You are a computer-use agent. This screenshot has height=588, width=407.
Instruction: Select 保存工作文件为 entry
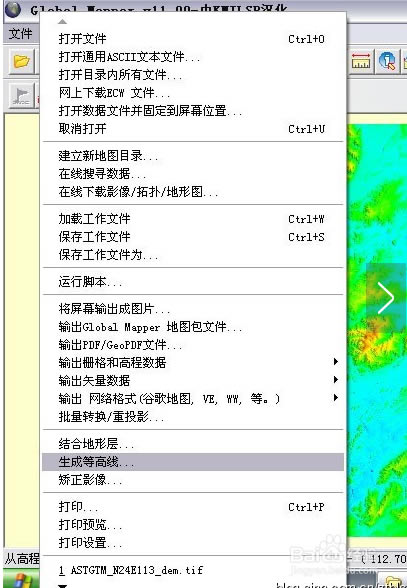193,255
